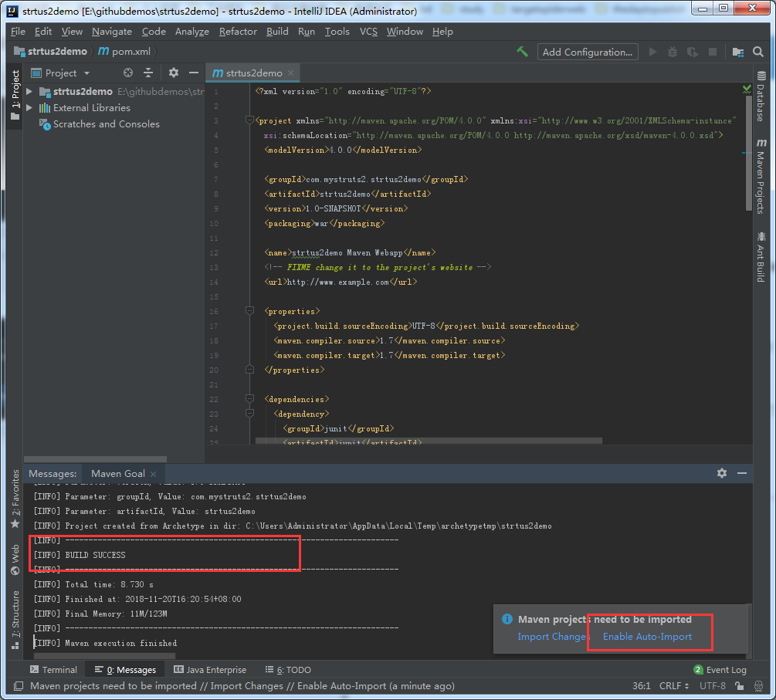This screenshot has width=776, height=700.
Task: Open the VCS menu
Action: click(x=368, y=31)
